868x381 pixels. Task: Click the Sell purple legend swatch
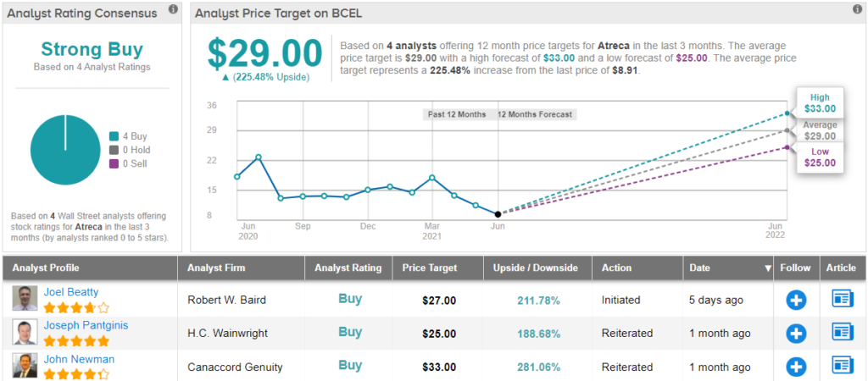[114, 163]
